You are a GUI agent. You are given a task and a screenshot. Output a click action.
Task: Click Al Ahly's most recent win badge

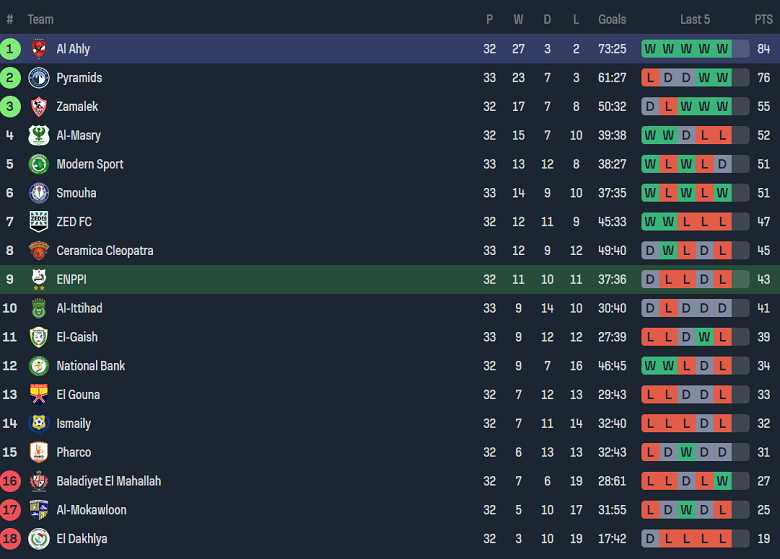click(722, 49)
